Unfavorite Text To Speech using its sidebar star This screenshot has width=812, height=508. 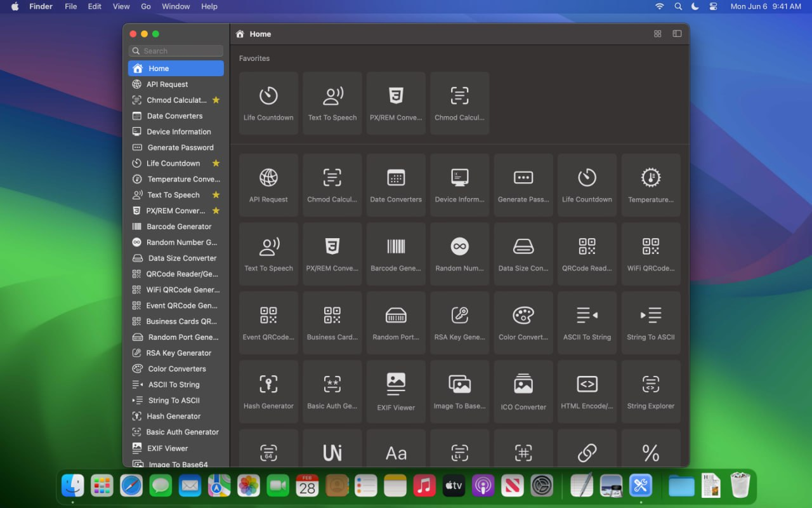point(216,195)
